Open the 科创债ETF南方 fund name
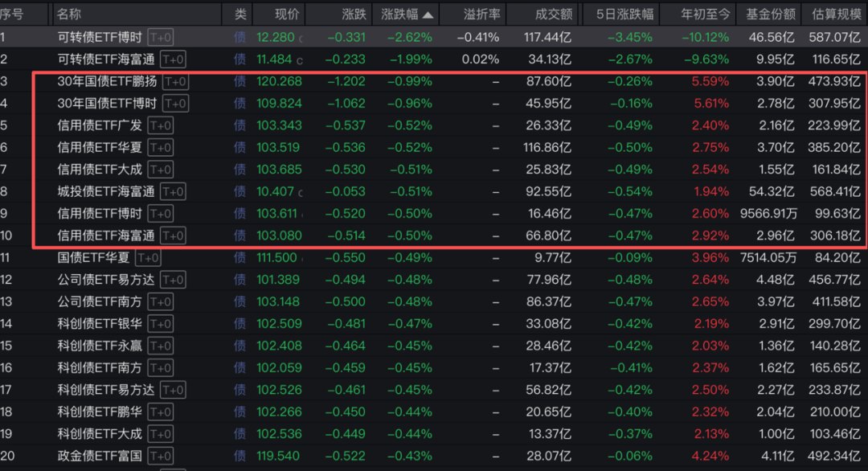The width and height of the screenshot is (868, 471). coord(100,368)
